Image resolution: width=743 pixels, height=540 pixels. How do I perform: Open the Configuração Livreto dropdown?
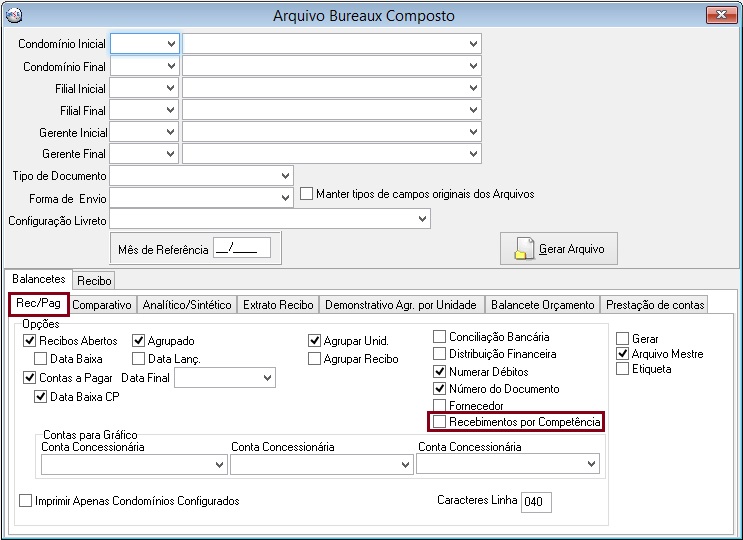422,219
